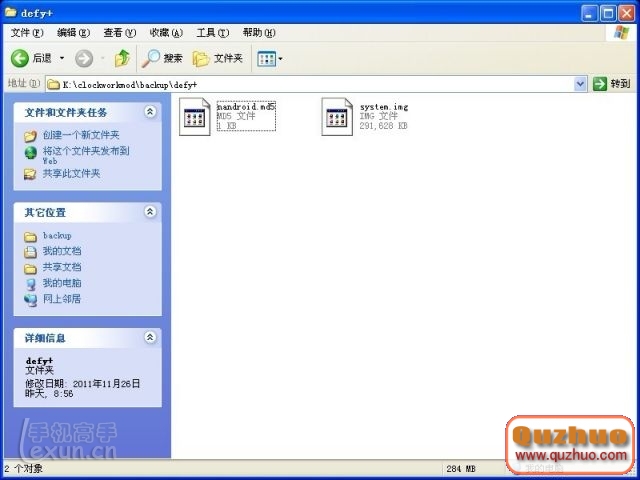Click the green Back arrow button

point(20,58)
